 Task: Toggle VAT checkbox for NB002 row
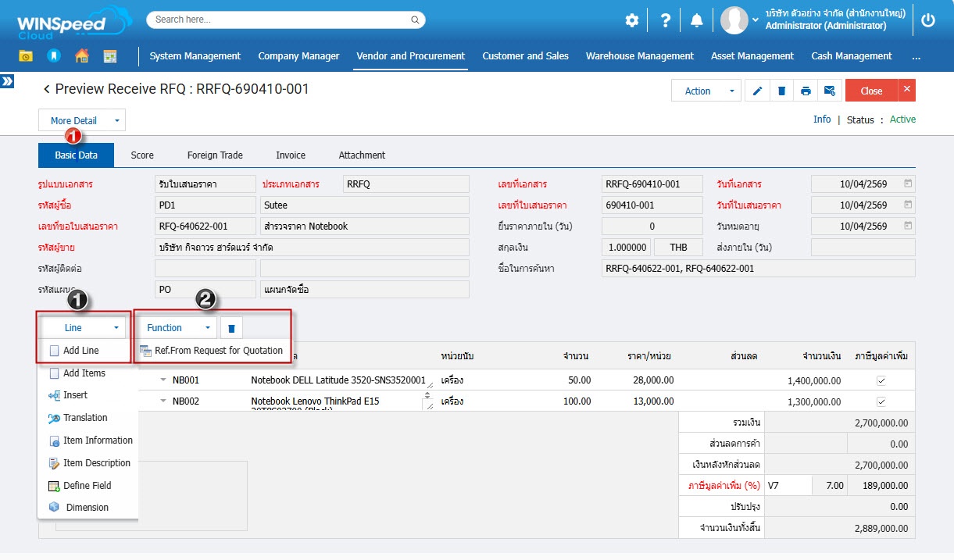point(881,401)
